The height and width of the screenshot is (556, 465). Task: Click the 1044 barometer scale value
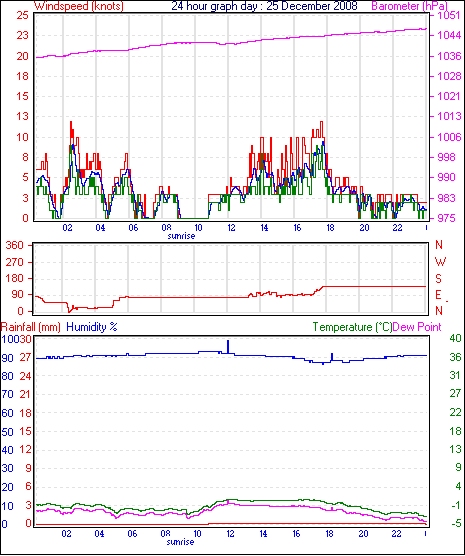pos(450,35)
